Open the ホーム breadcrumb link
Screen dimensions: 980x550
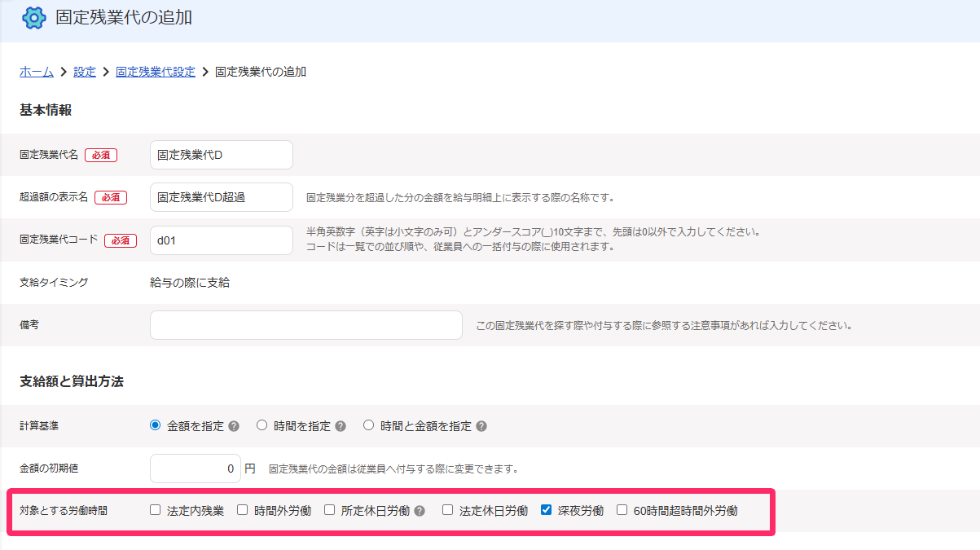coord(37,72)
